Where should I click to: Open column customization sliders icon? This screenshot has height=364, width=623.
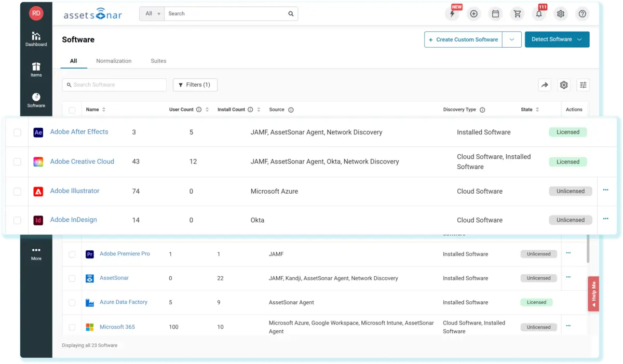[x=583, y=85]
